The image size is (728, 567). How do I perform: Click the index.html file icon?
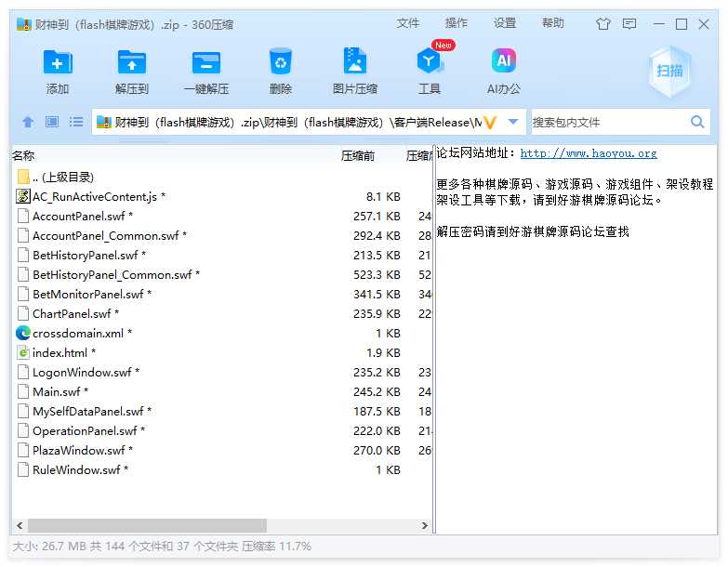(x=22, y=352)
